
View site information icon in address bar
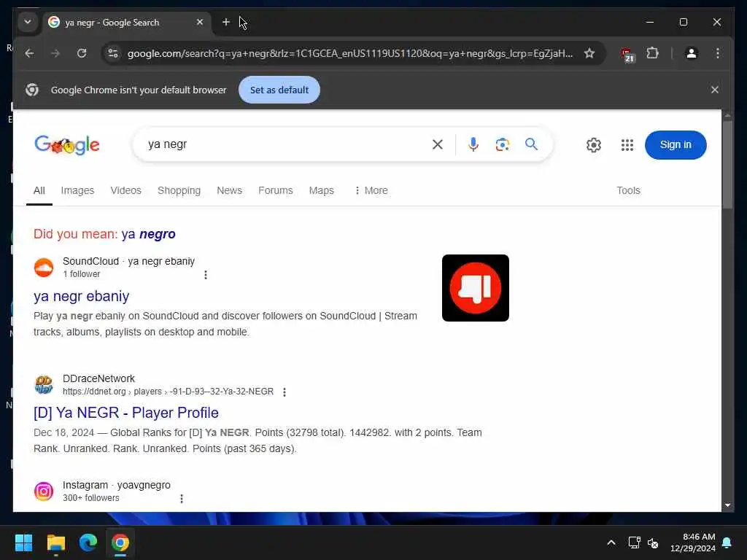click(x=113, y=53)
